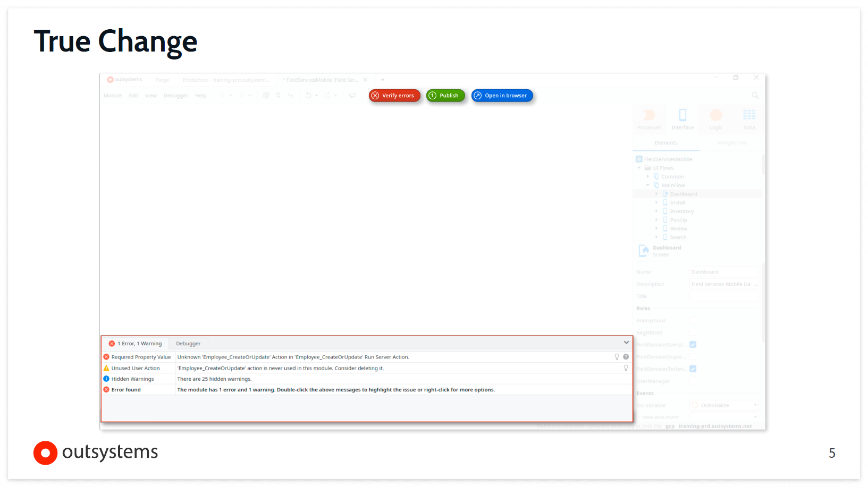Viewport: 868px width, 487px height.
Task: Collapse the UI Flows tree node
Action: coord(639,168)
